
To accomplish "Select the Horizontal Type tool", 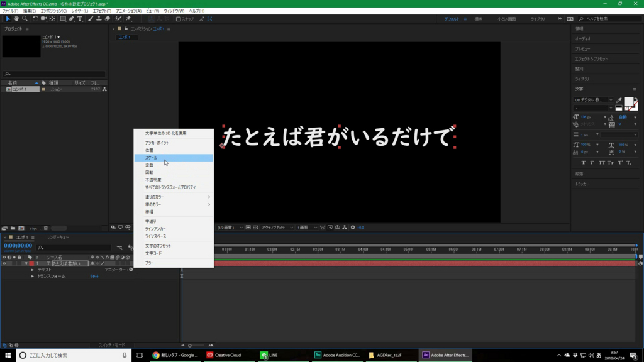I will (80, 19).
